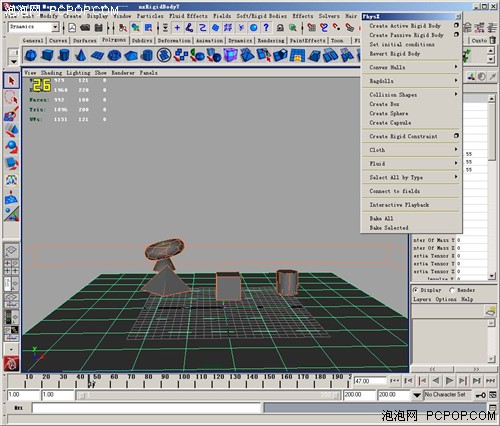
Task: Choose Create Capsule in PhysX menu
Action: (x=390, y=123)
